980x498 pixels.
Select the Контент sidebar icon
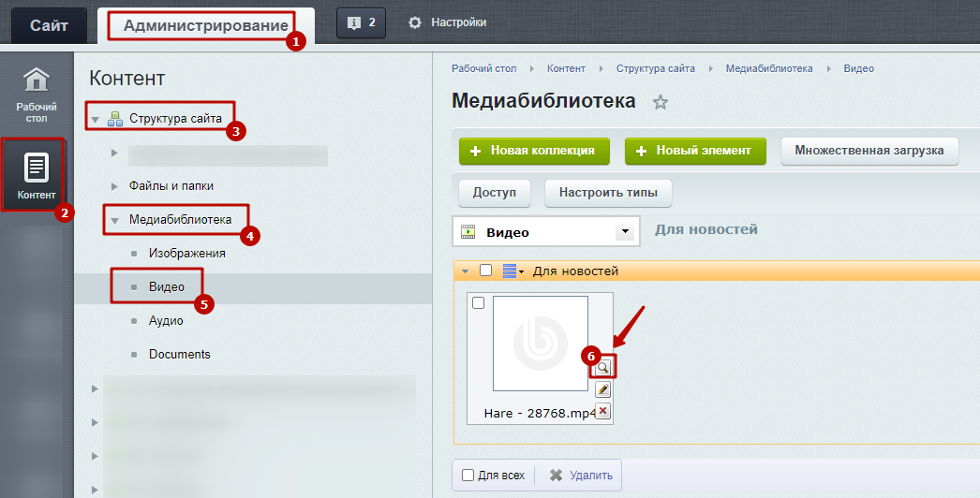click(x=36, y=174)
